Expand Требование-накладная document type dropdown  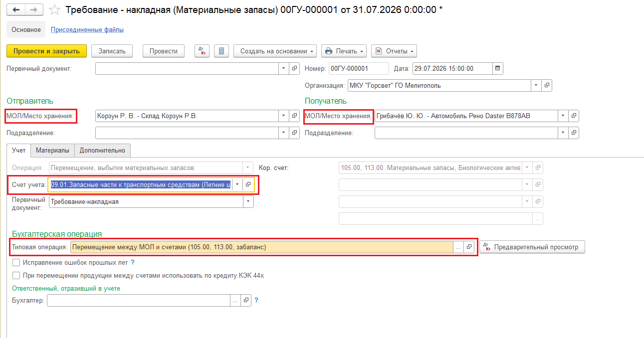[248, 201]
